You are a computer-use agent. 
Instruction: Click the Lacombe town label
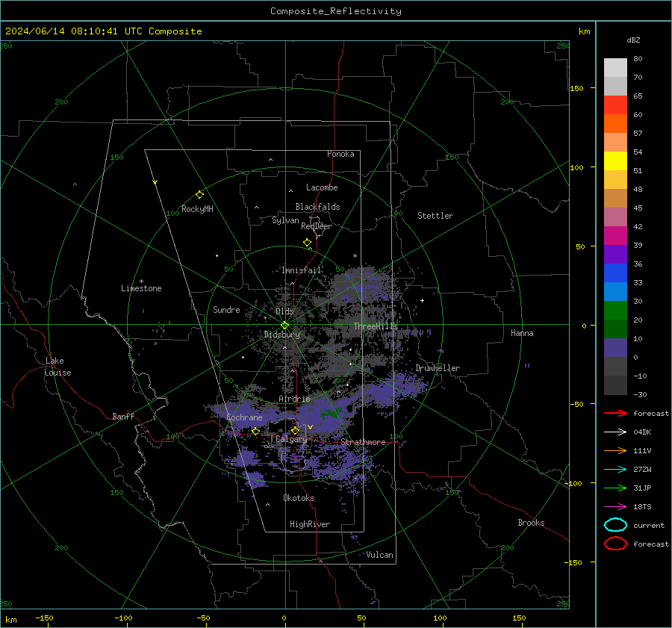322,187
